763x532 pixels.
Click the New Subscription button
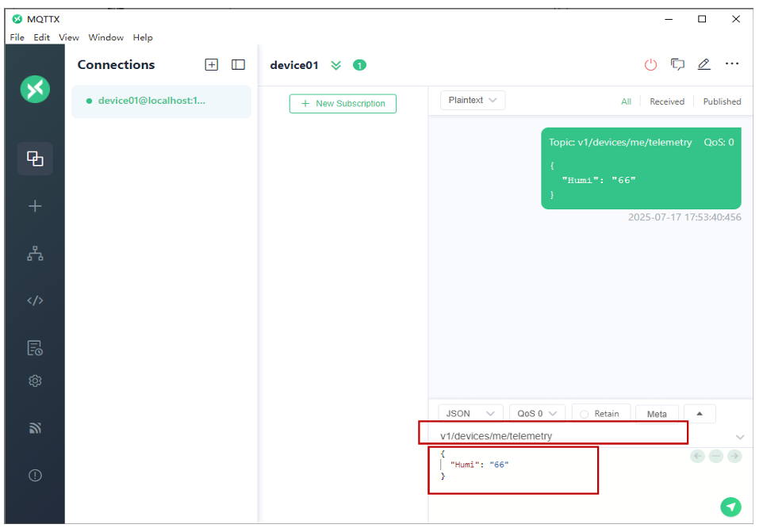tap(343, 104)
